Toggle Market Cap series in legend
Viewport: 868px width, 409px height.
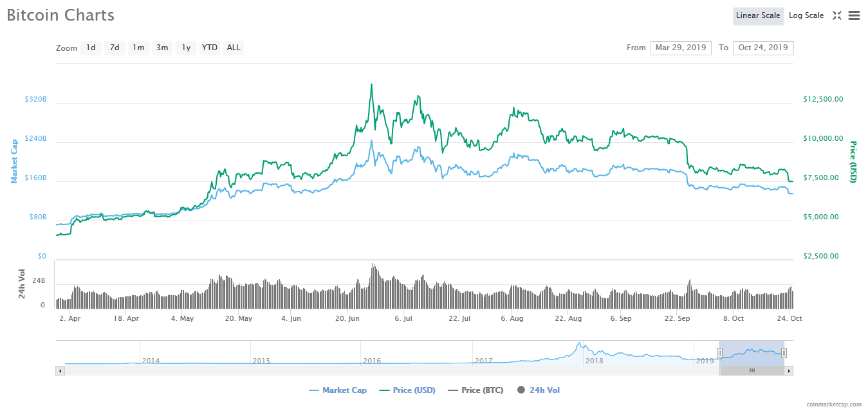(338, 390)
